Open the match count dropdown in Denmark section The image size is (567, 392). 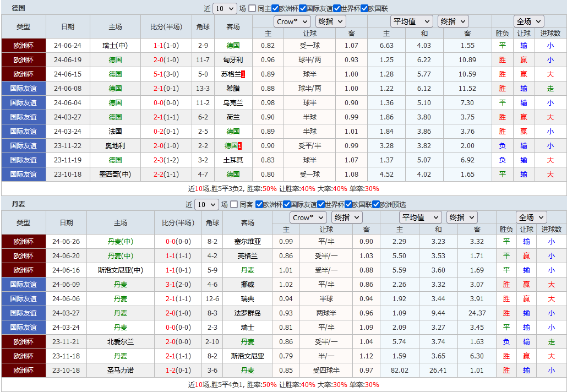point(206,204)
